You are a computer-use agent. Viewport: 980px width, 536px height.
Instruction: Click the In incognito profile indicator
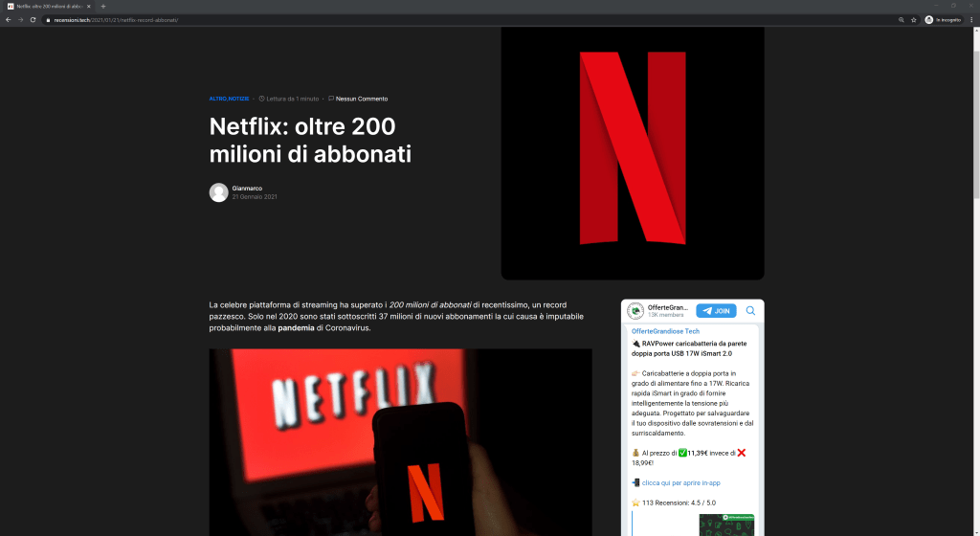943,20
